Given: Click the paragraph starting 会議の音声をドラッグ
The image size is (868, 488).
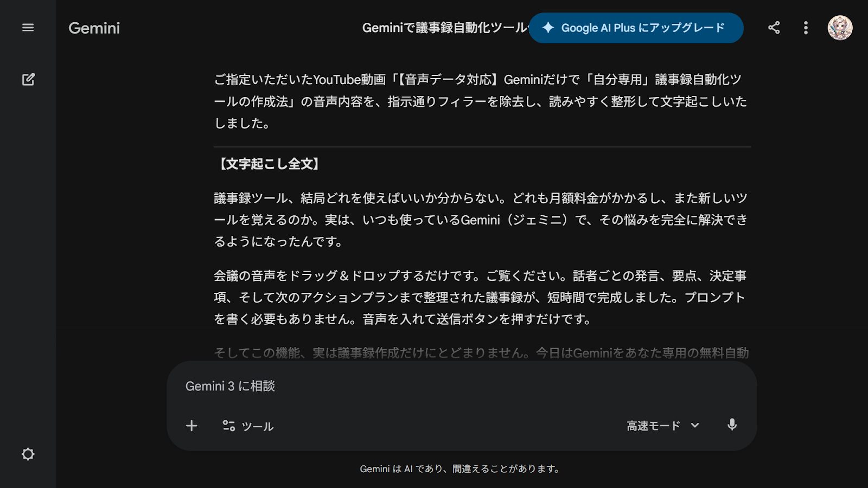Looking at the screenshot, I should [481, 297].
